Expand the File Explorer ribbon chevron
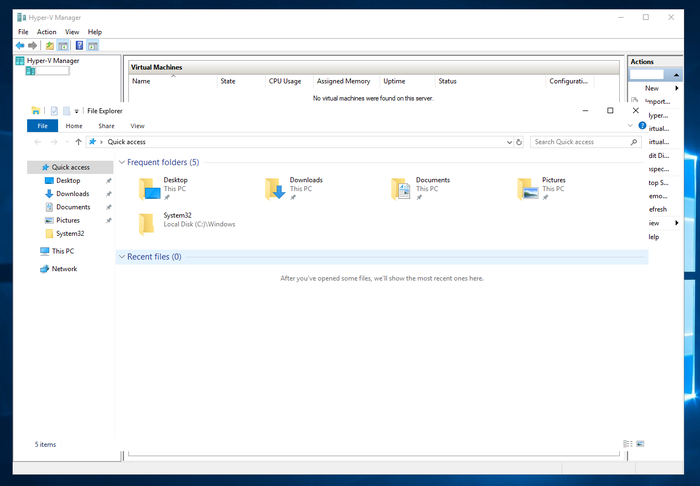The height and width of the screenshot is (486, 700). click(x=630, y=126)
